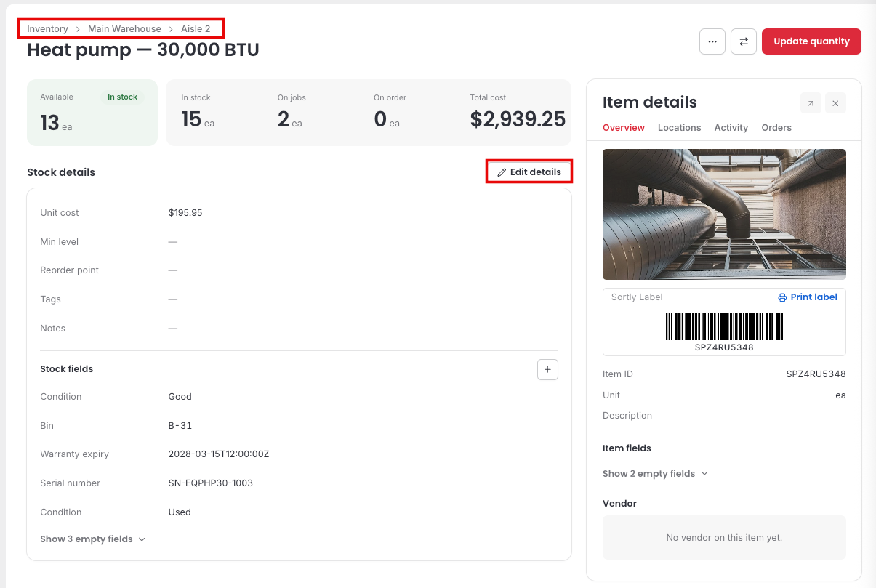This screenshot has width=876, height=588.
Task: Switch to the Overview tab
Action: click(624, 128)
